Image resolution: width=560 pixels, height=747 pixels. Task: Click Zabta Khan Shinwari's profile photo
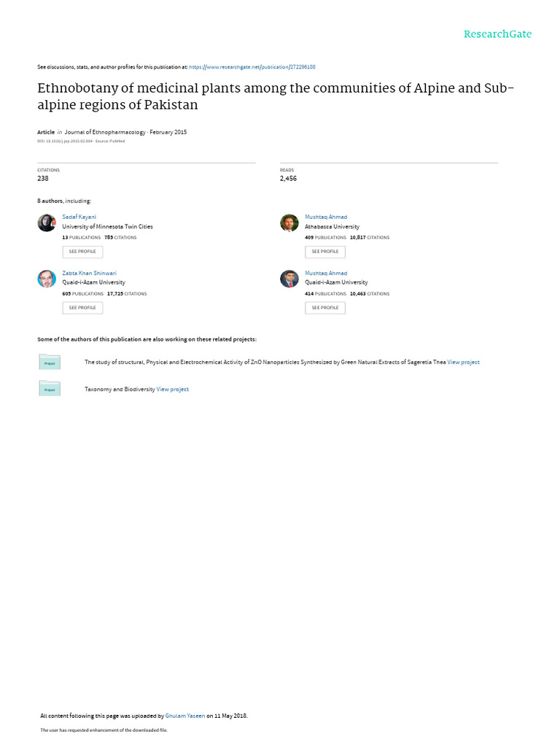tap(47, 279)
